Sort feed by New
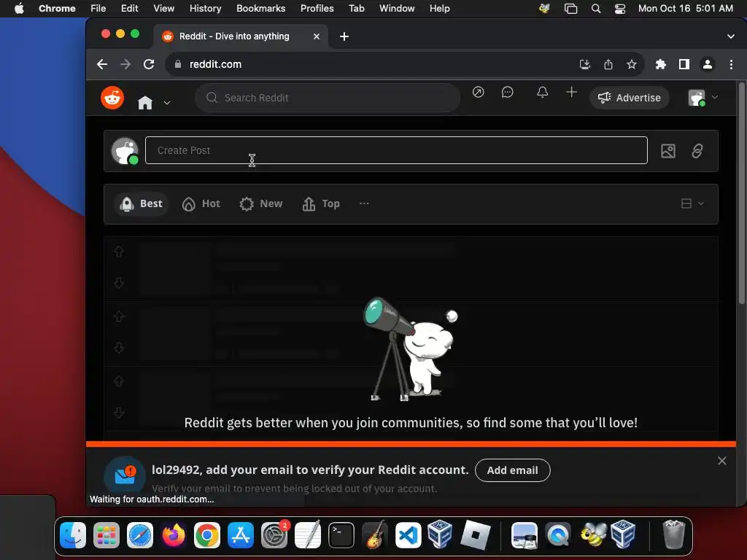This screenshot has height=560, width=747. [x=261, y=204]
